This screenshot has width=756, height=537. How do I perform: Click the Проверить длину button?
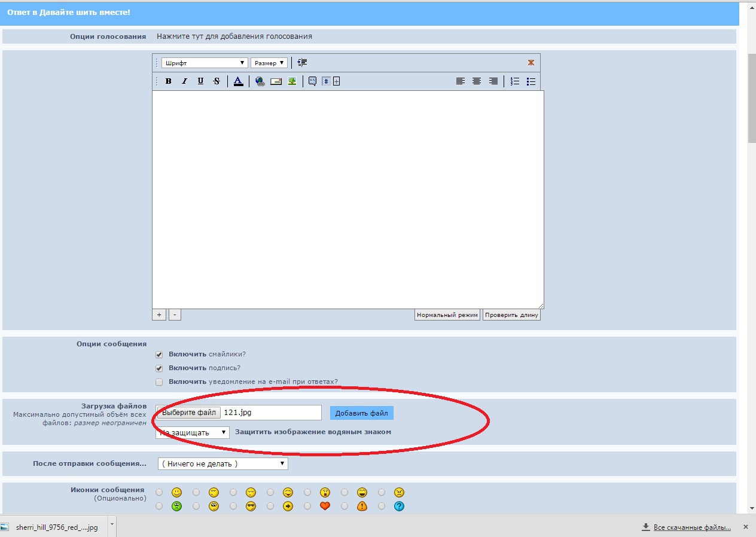coord(511,315)
